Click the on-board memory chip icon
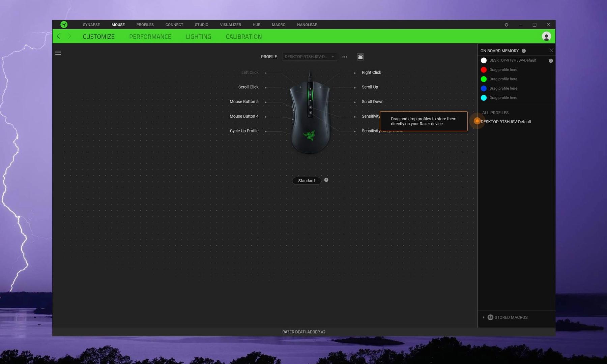Image resolution: width=607 pixels, height=364 pixels. click(x=360, y=57)
